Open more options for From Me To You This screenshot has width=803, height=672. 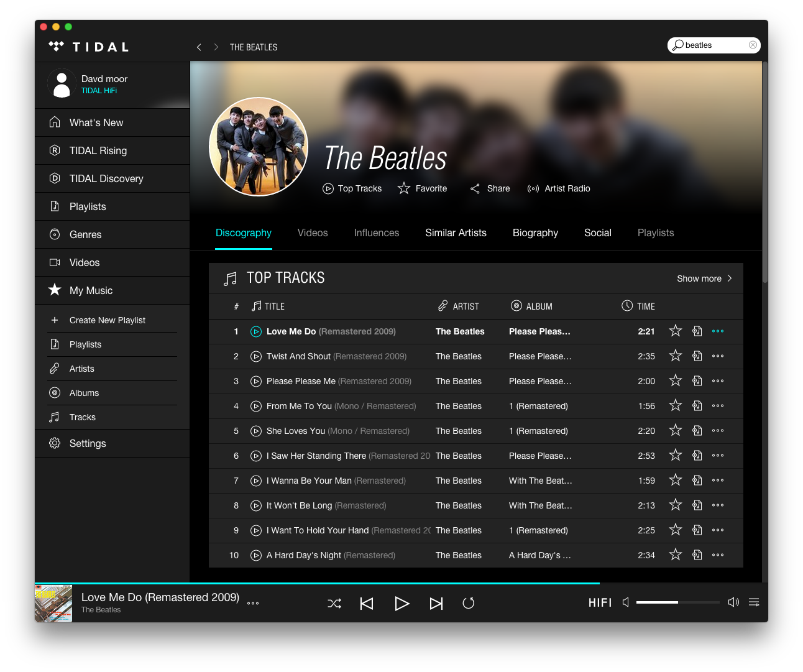(x=718, y=406)
